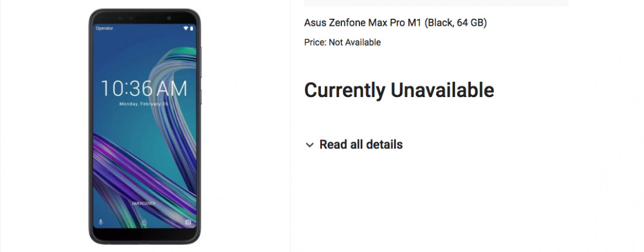644x252 pixels.
Task: Click the Price: Not Available text
Action: point(342,42)
